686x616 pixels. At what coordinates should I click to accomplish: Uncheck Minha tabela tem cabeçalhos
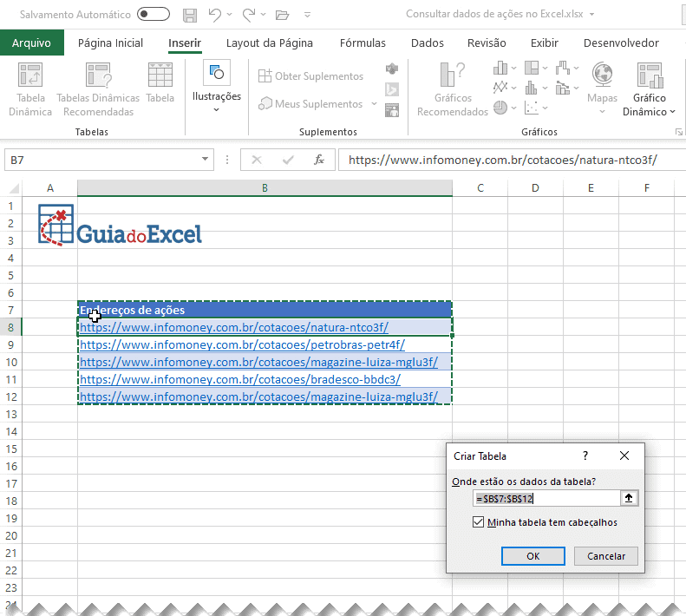pos(478,522)
